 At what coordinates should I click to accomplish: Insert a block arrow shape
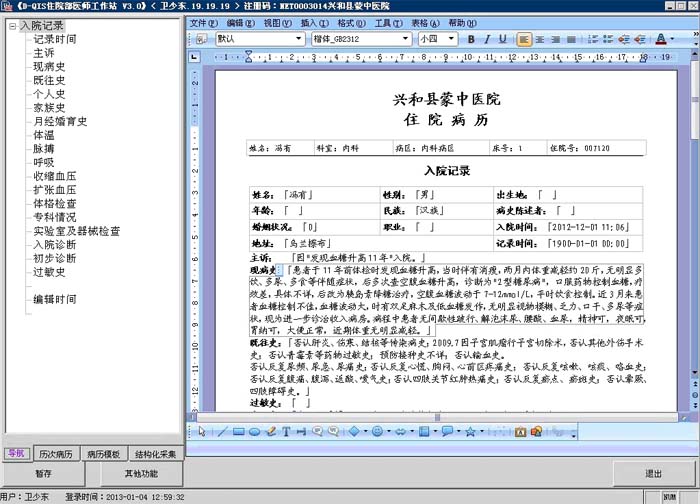click(x=400, y=431)
